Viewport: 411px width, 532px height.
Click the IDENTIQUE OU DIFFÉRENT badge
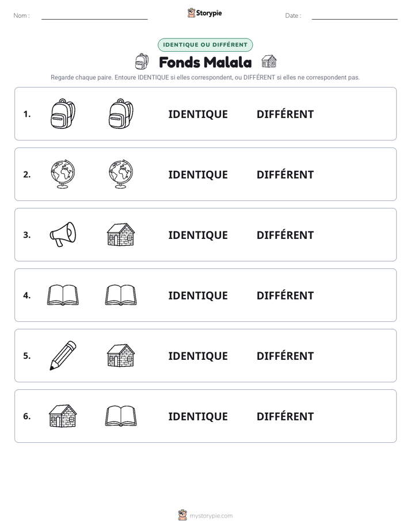point(205,45)
